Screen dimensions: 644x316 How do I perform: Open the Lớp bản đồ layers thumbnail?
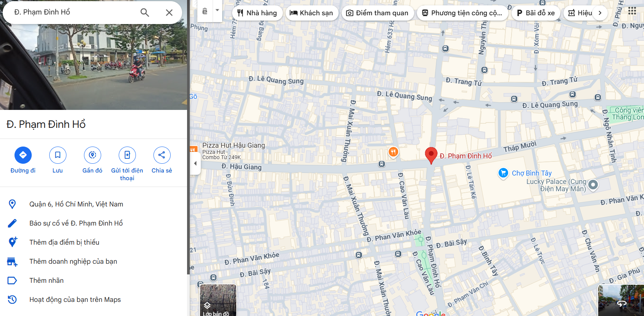(218, 300)
